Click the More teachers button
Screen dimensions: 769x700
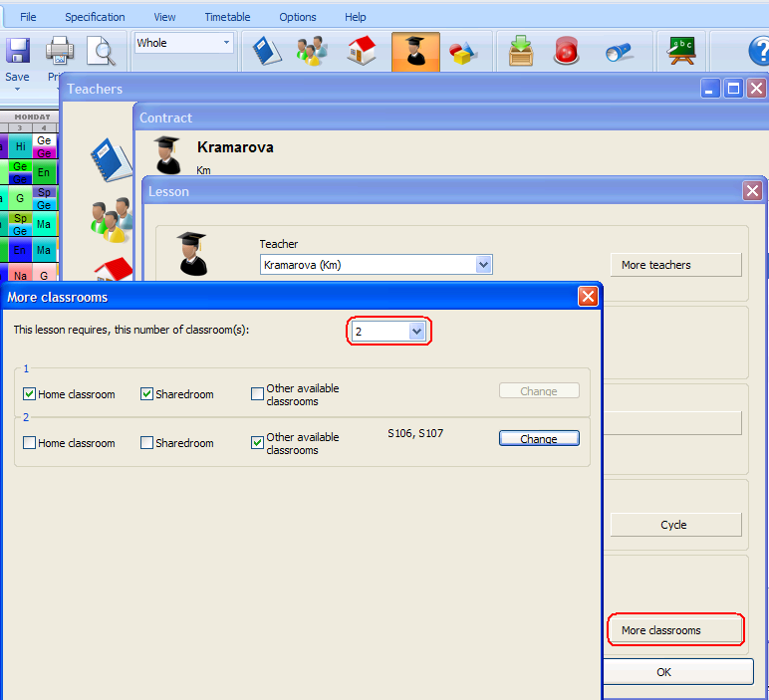(675, 265)
